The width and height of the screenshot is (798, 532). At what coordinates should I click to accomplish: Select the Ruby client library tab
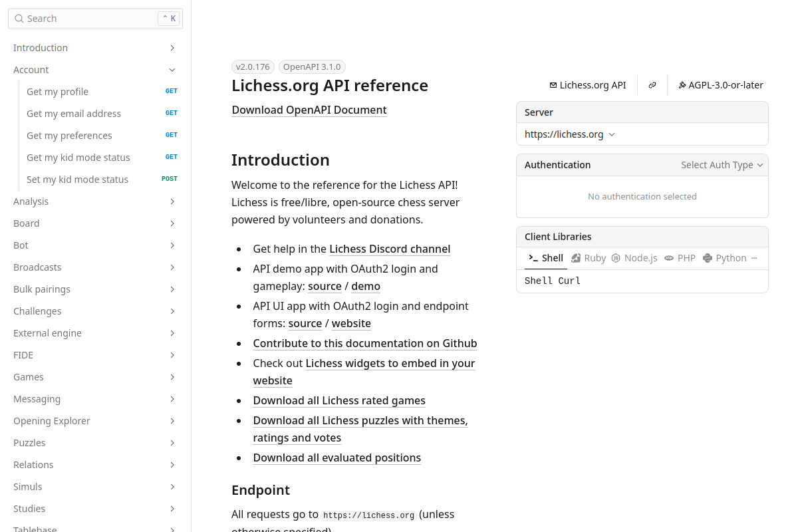pos(589,258)
